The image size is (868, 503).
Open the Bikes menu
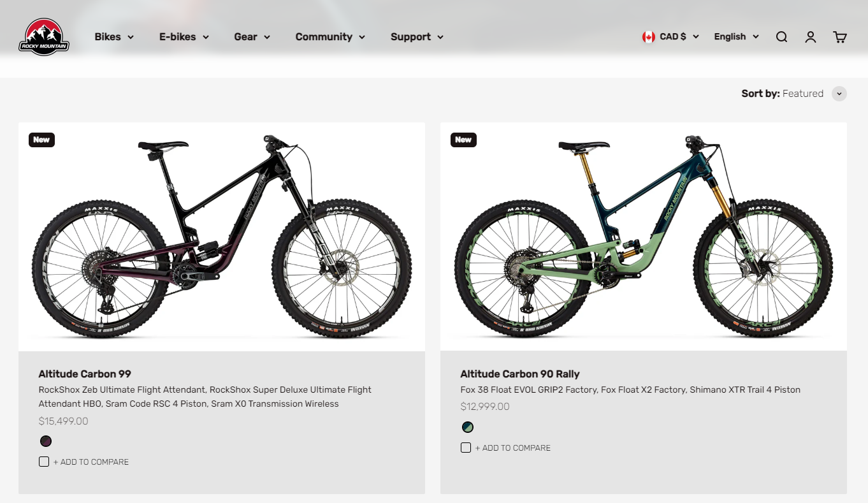point(114,37)
